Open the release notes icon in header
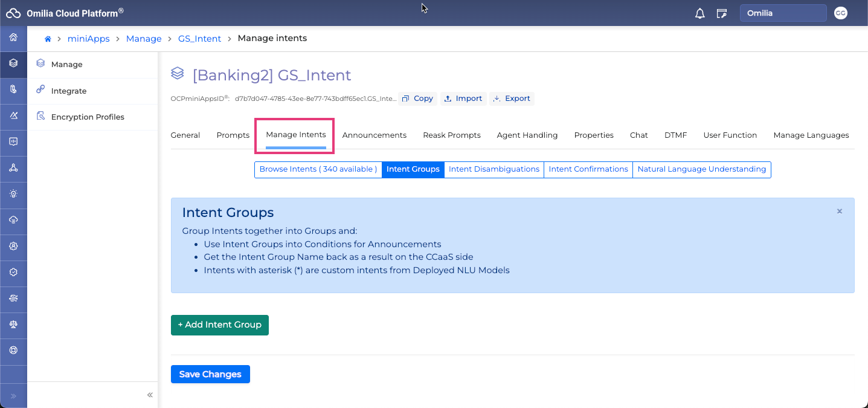 721,13
